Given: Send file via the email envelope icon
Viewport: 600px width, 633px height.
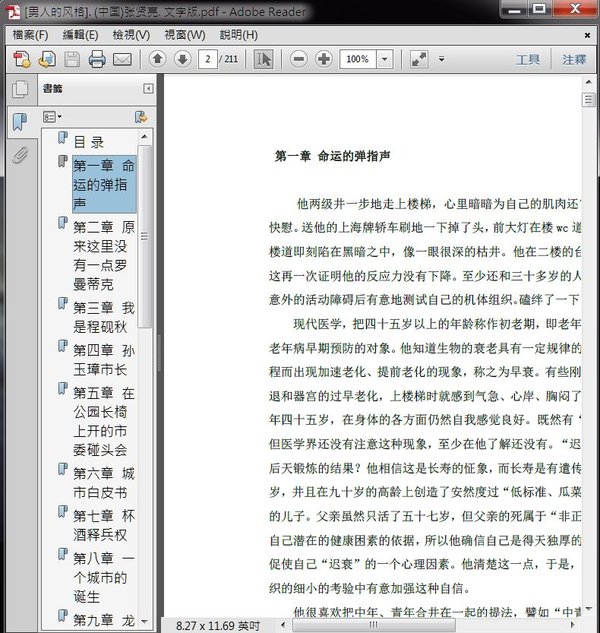Looking at the screenshot, I should click(x=122, y=60).
